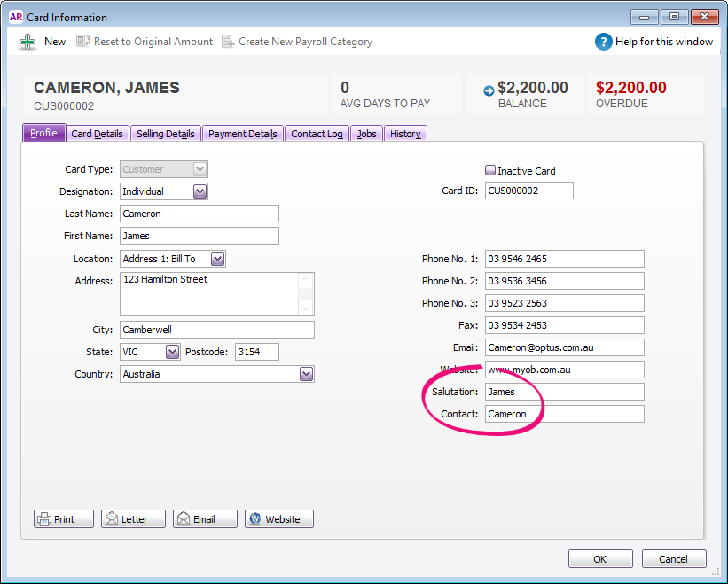Viewport: 728px width, 584px height.
Task: Minimize the Card Information window
Action: pyautogui.click(x=644, y=17)
